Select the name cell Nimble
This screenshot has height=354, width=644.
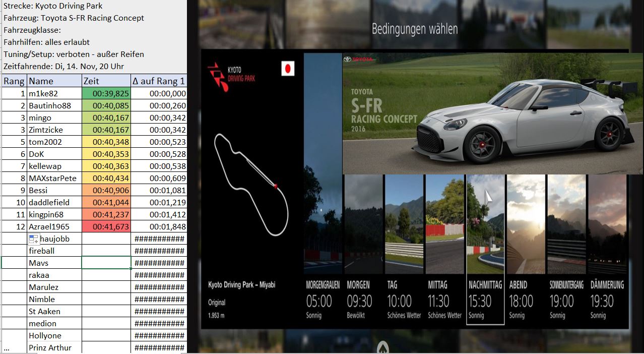click(x=54, y=299)
